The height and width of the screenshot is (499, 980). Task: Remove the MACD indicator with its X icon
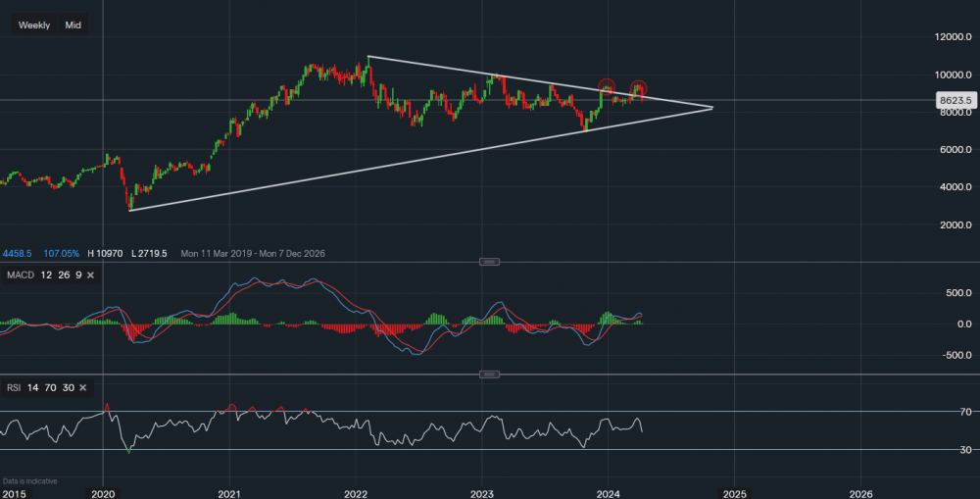click(90, 275)
